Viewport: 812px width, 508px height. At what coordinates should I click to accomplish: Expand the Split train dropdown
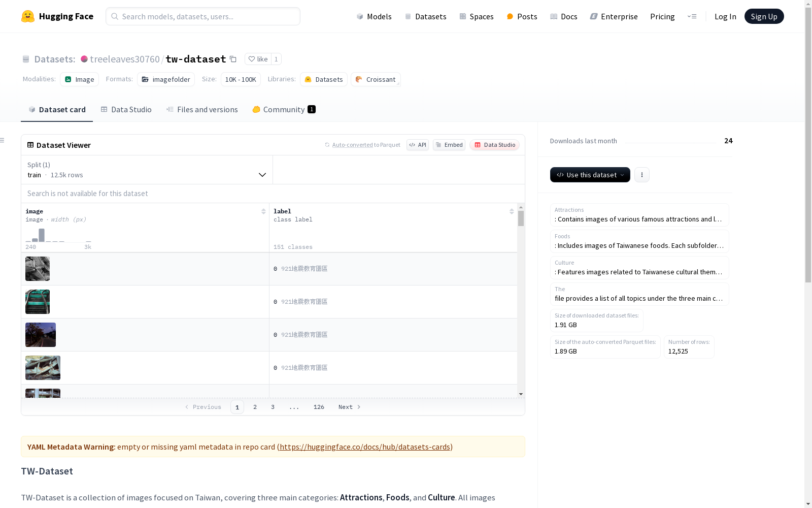coord(147,170)
